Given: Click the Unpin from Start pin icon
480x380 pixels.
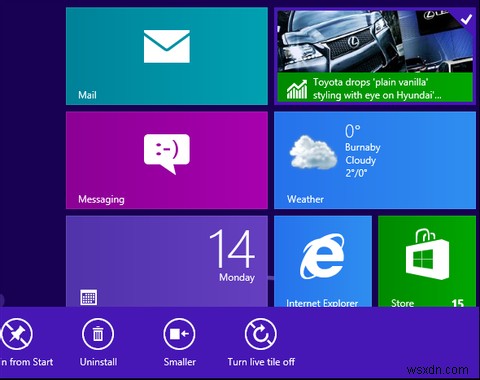Looking at the screenshot, I should point(17,334).
